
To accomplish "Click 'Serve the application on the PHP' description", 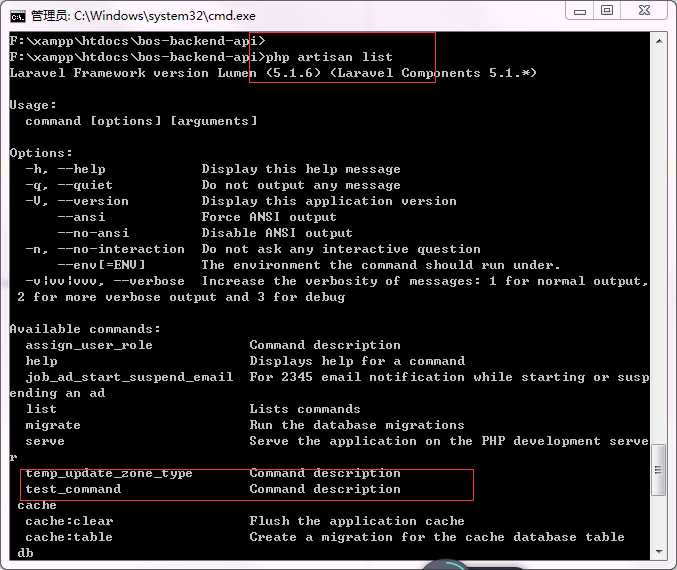I will (449, 441).
